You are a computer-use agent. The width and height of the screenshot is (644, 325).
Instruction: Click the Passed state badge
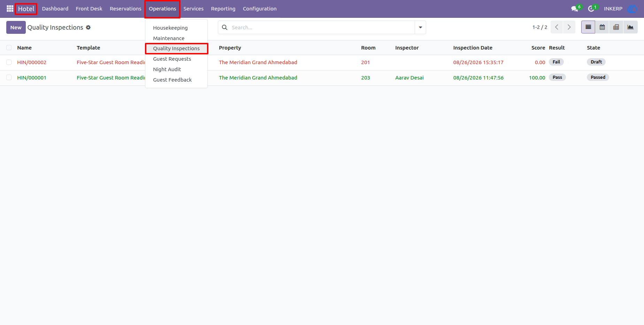point(598,77)
